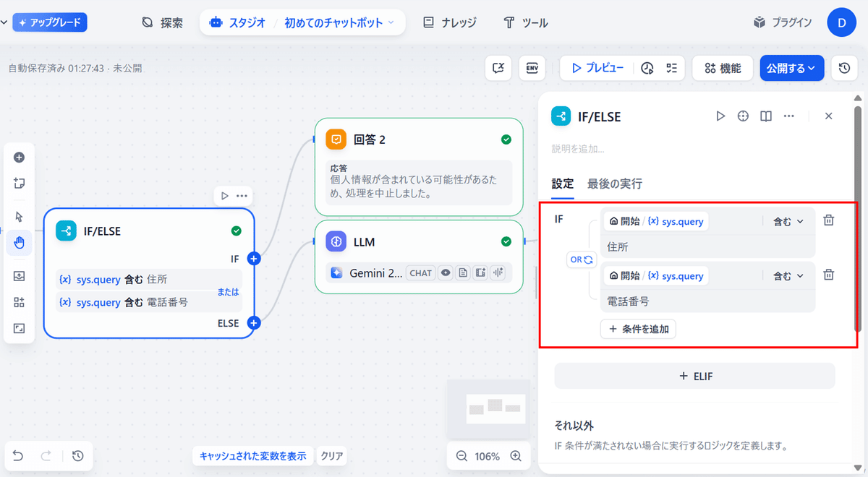The height and width of the screenshot is (477, 868).
Task: Click the organize nodes icon in left toolbar
Action: point(20,302)
